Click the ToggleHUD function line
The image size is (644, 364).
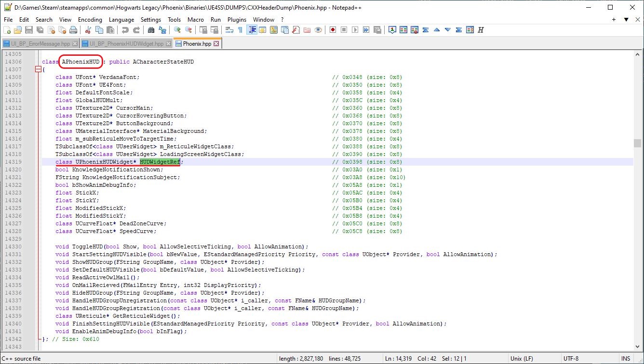point(182,247)
